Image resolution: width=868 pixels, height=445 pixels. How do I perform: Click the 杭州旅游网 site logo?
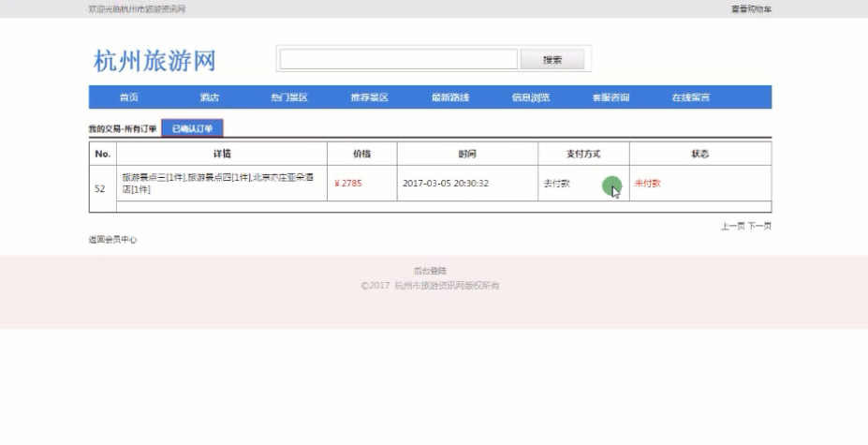pos(154,61)
